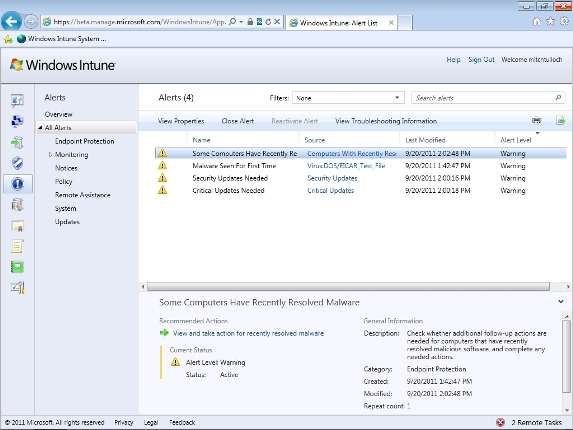Go back with browser back arrow
This screenshot has height=430, width=573.
point(11,22)
